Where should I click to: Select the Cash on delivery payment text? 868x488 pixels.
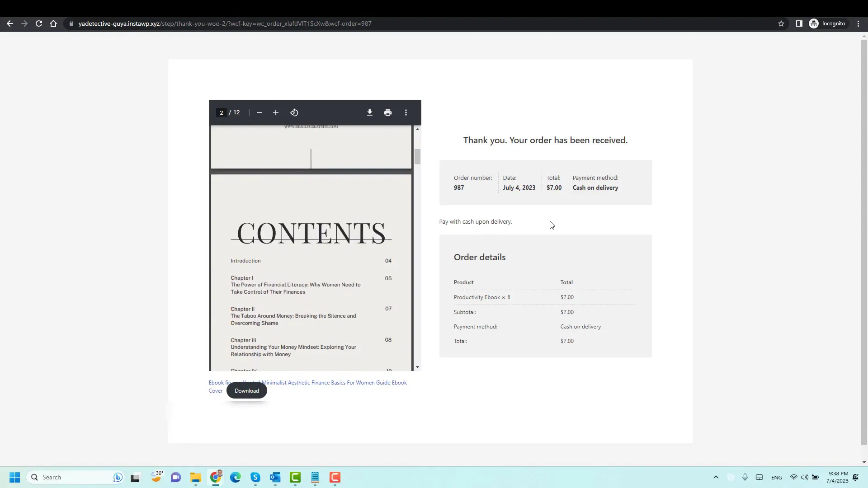point(595,188)
